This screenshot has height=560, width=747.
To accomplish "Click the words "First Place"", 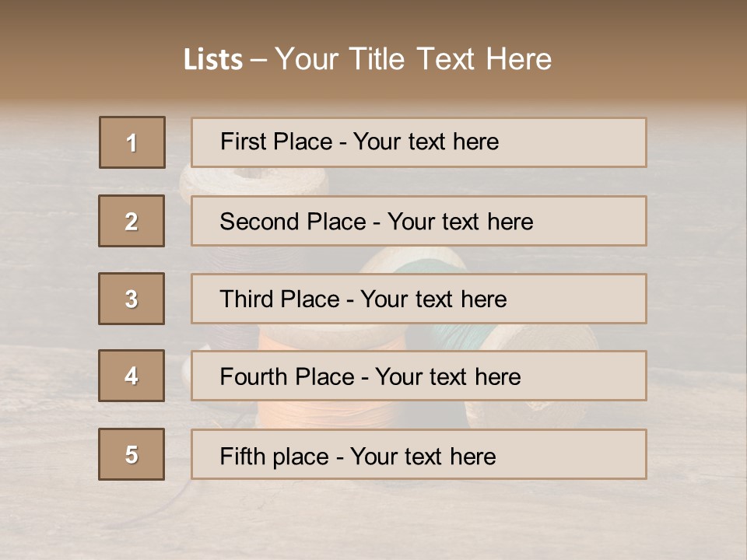I will 276,142.
